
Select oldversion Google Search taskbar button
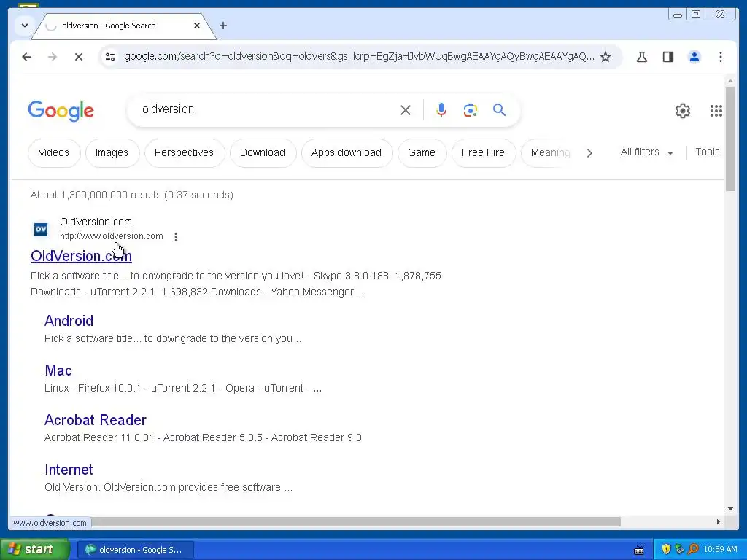pos(135,550)
